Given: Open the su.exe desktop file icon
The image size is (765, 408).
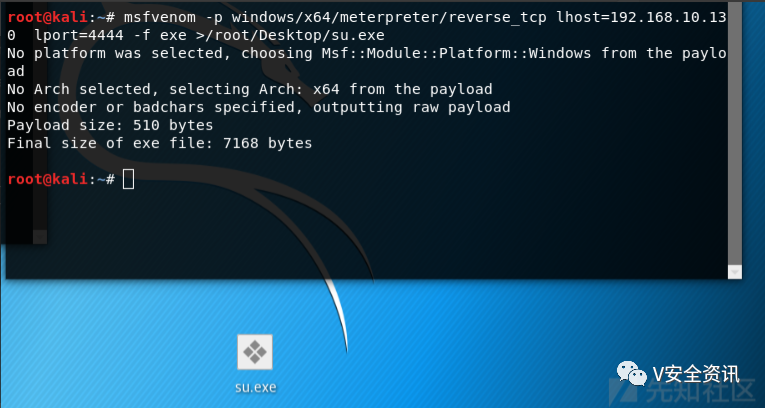Looking at the screenshot, I should click(x=255, y=352).
